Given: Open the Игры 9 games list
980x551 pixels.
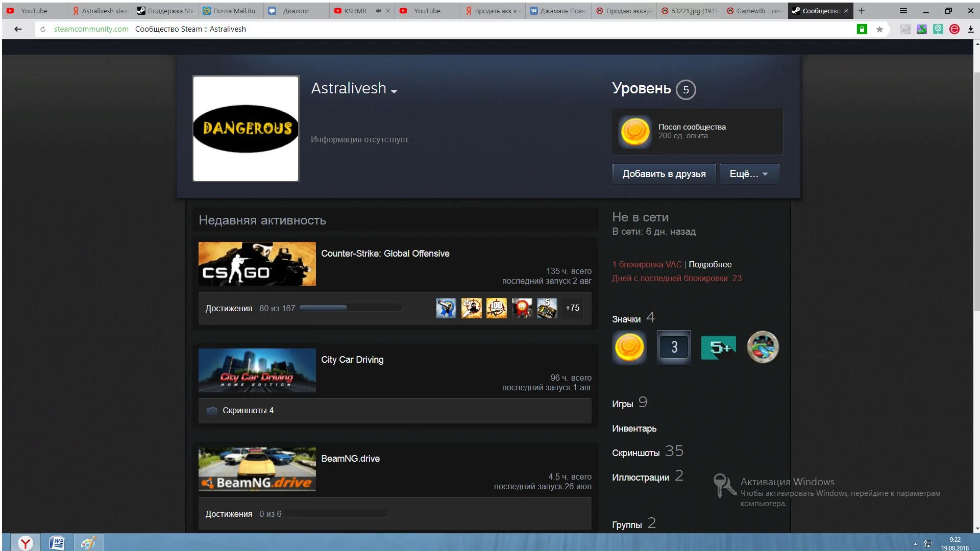Looking at the screenshot, I should [630, 403].
